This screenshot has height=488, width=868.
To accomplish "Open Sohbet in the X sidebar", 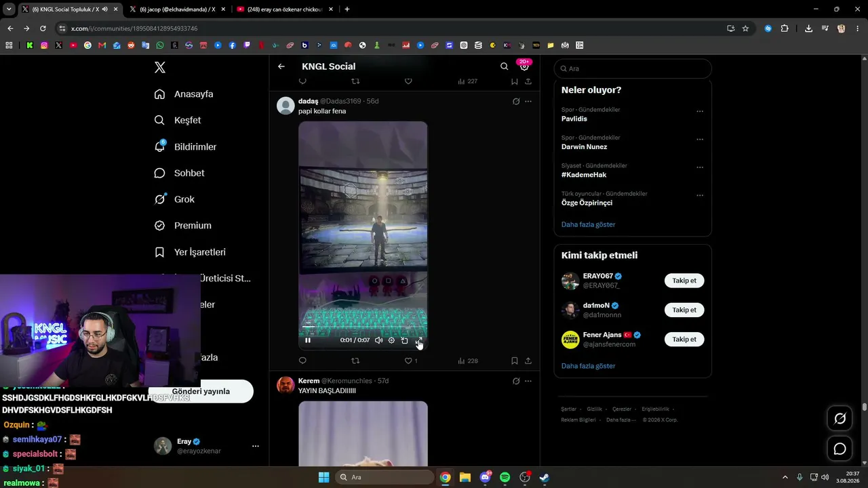I will pos(180,174).
